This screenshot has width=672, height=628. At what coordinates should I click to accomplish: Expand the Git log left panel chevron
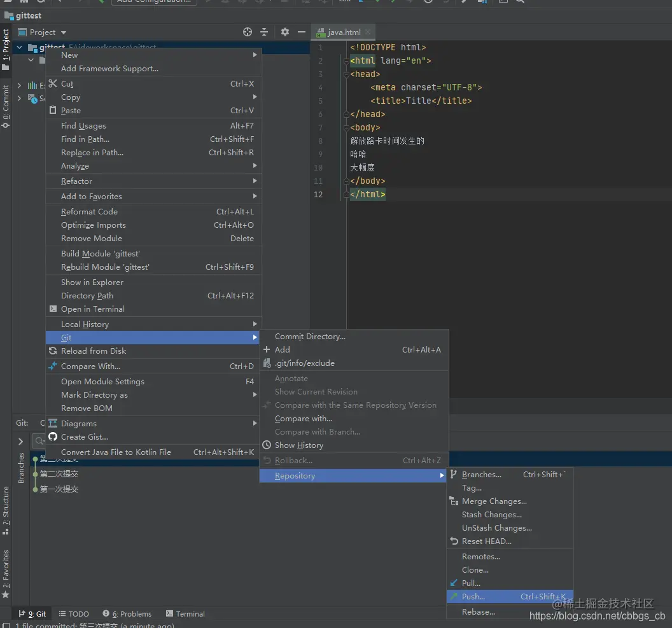[20, 441]
